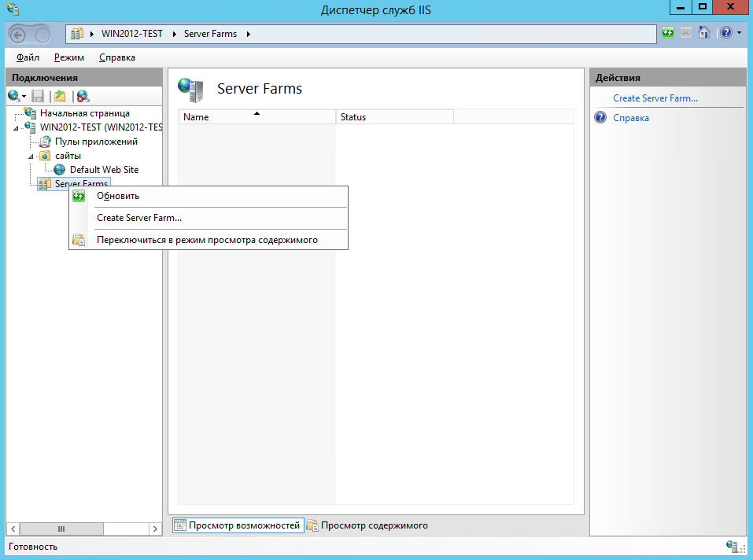Click the green refresh icon in address bar
Screen dimensions: 753x560
point(668,33)
